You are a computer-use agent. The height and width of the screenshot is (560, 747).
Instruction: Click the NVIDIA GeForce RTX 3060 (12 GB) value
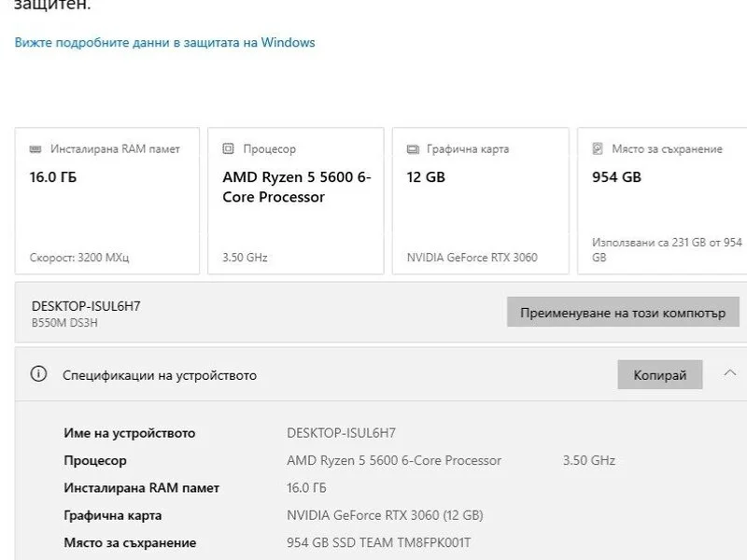[385, 515]
